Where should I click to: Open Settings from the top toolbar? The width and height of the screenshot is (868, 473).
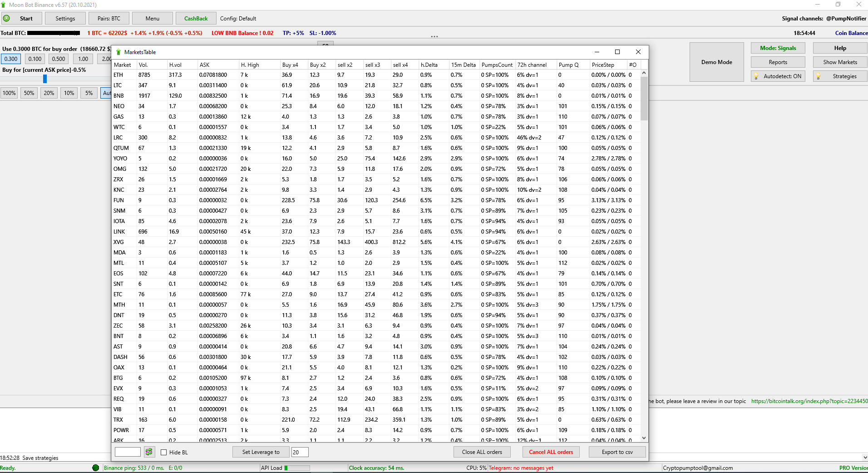pyautogui.click(x=65, y=19)
